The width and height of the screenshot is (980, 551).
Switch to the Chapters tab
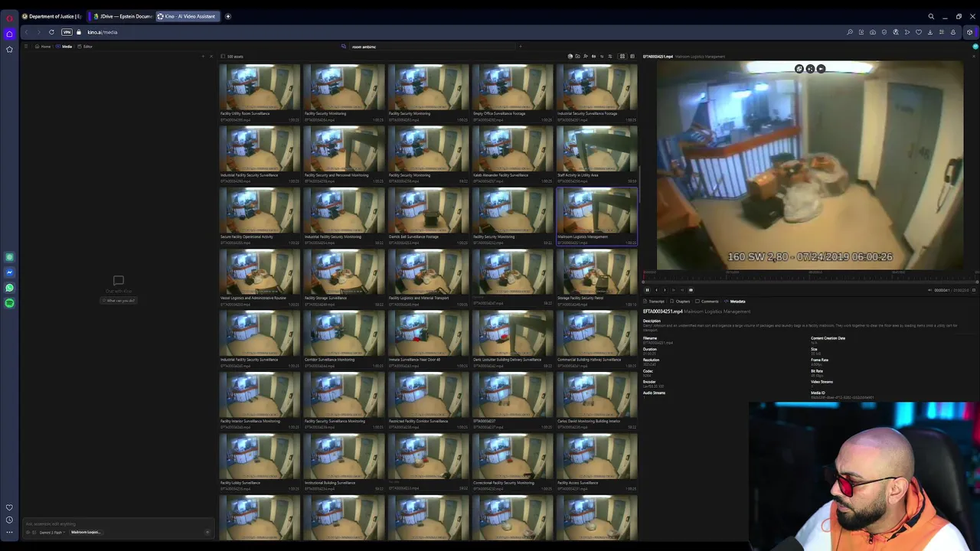tap(681, 302)
